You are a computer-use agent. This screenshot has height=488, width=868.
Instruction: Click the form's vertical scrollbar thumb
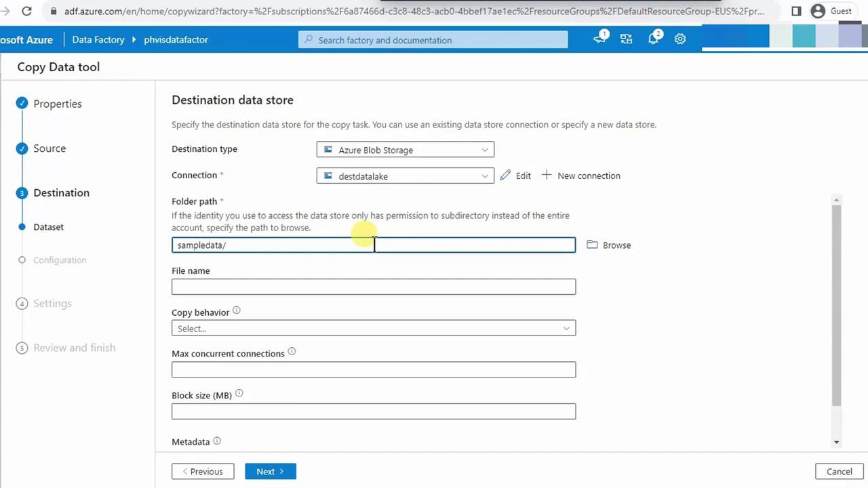coord(836,304)
